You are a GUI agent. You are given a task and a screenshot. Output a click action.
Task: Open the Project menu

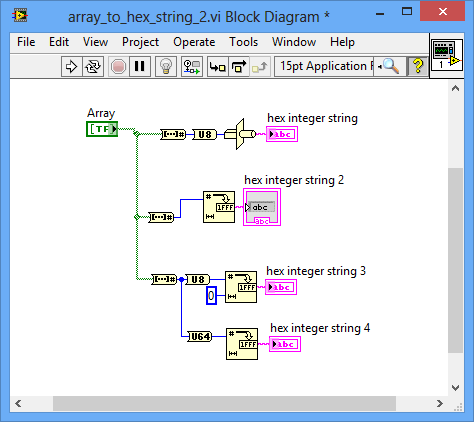(140, 42)
